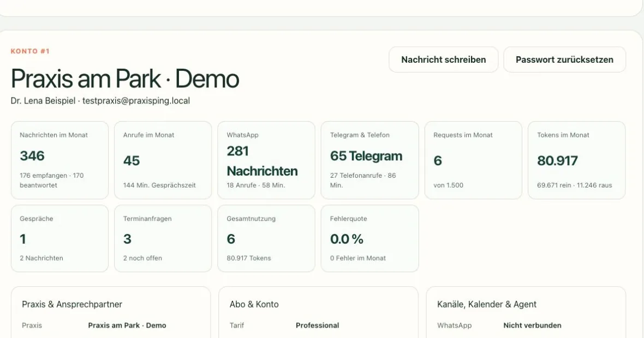Open the Anrufe im Monat card
644x338 pixels.
pos(163,160)
